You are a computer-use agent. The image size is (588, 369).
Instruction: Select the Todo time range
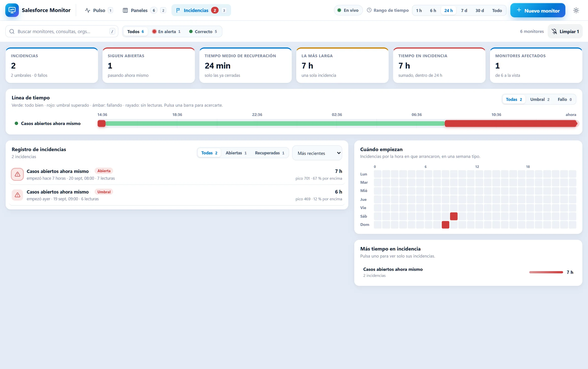(497, 11)
